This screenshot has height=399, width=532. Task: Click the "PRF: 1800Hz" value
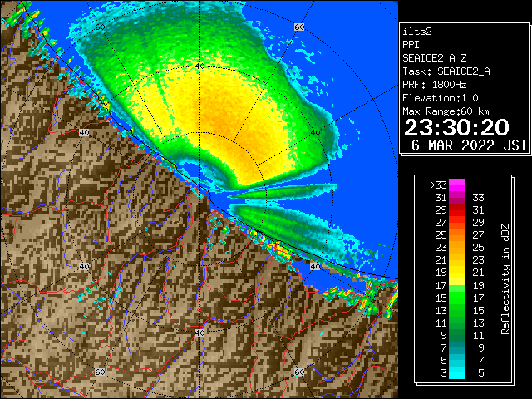point(434,85)
